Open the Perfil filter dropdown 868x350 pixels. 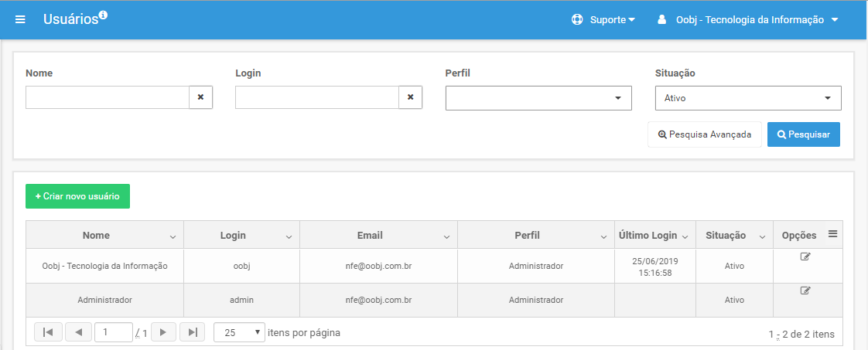click(x=538, y=98)
